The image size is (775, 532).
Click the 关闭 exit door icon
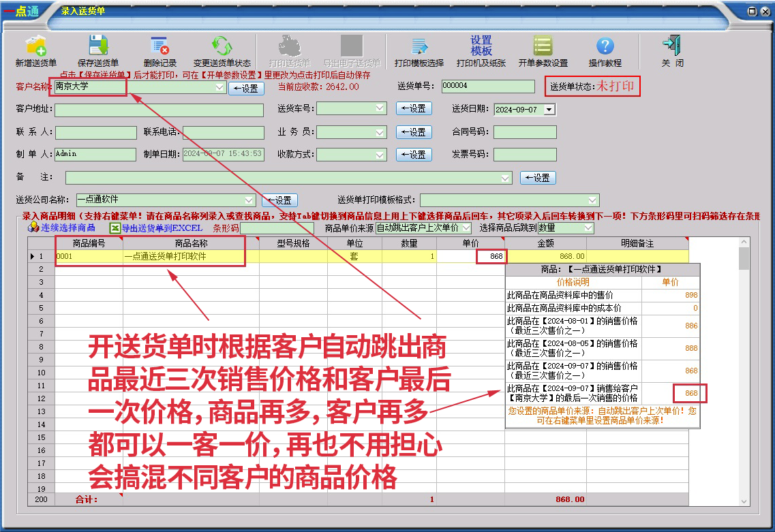[671, 46]
